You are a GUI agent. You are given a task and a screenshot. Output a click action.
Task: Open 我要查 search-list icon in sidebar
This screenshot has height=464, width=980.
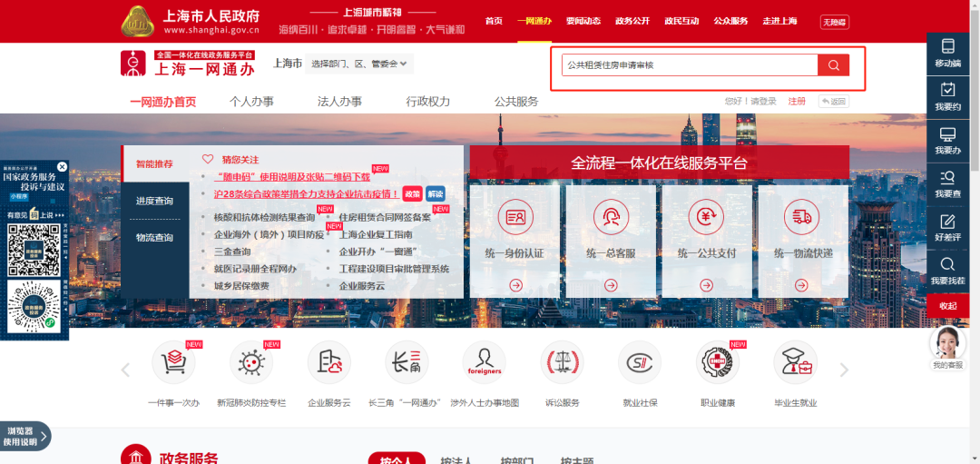[x=947, y=177]
